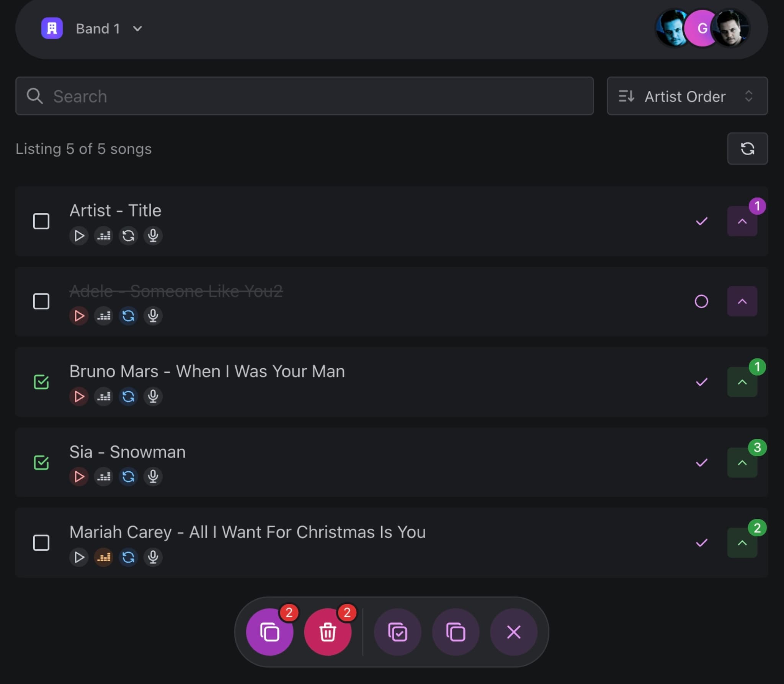Uncheck the Sia - Snowman checkbox
The width and height of the screenshot is (784, 684).
click(x=41, y=463)
